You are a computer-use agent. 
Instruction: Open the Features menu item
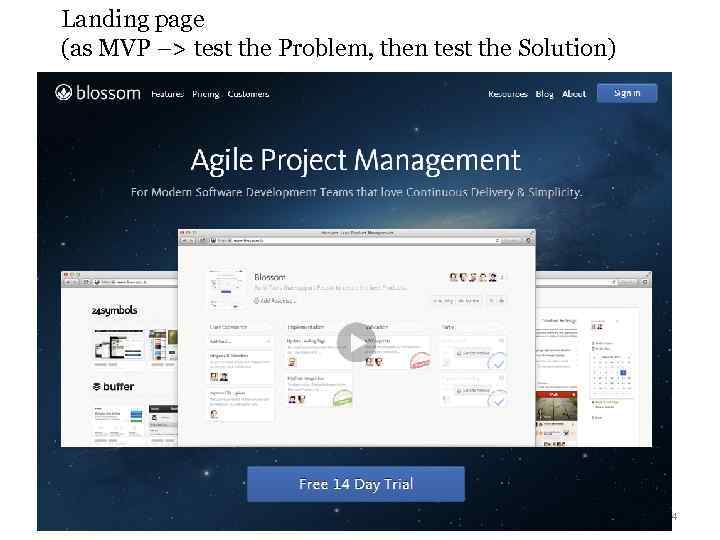(x=167, y=94)
